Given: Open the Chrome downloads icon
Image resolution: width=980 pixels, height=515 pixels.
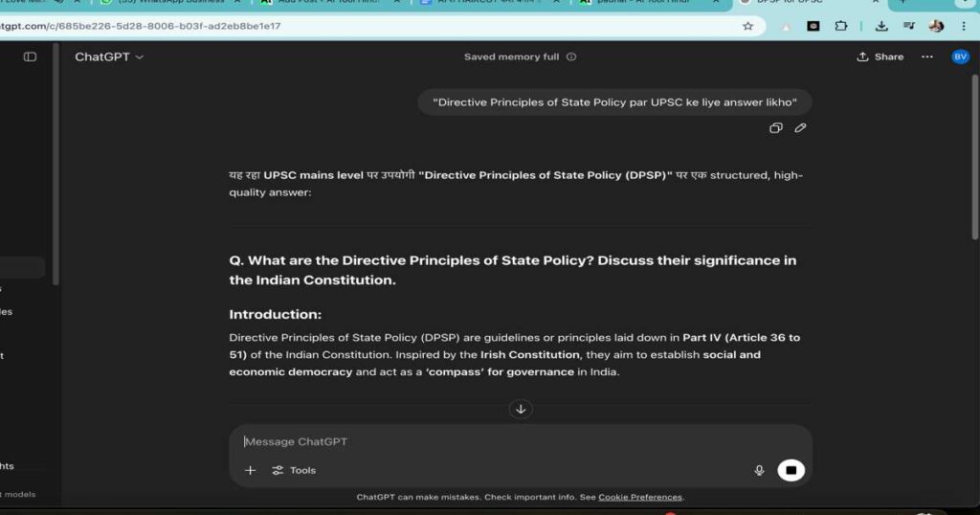Looking at the screenshot, I should (x=881, y=26).
